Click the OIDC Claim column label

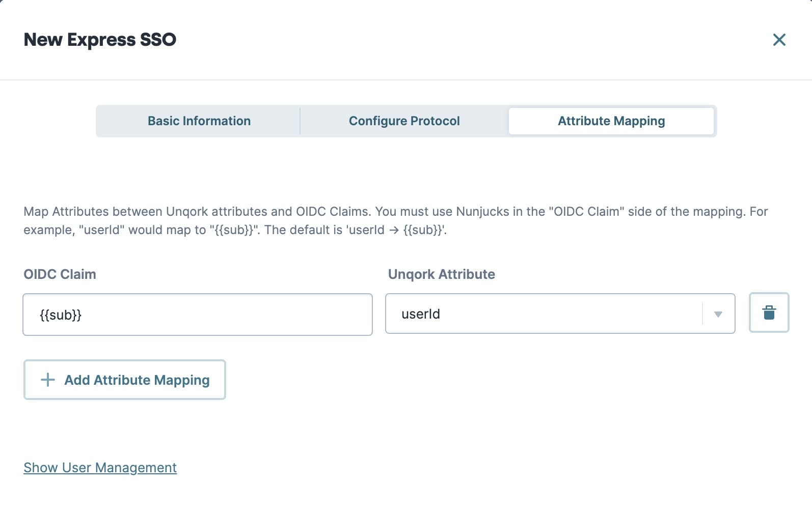click(60, 274)
